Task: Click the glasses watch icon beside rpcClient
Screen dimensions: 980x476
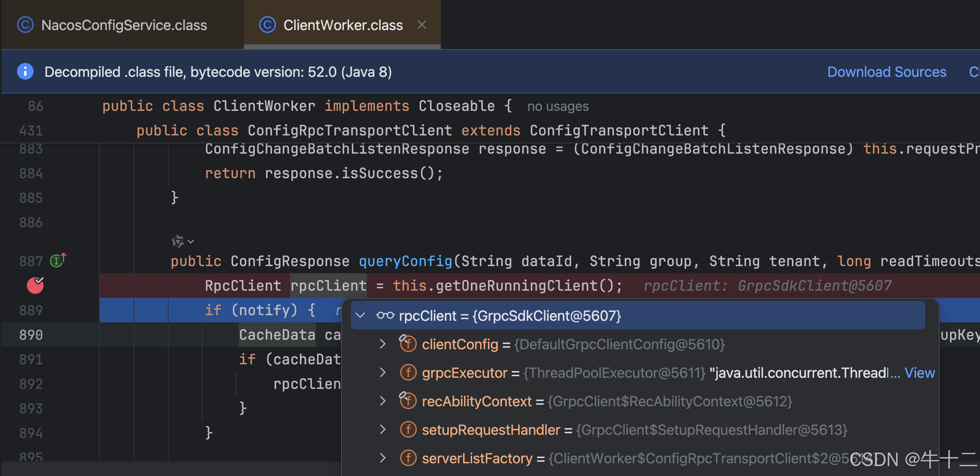Action: [385, 316]
